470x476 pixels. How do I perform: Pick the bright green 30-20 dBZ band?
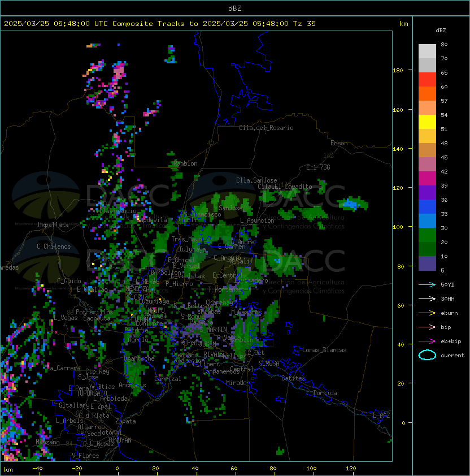[x=427, y=235]
